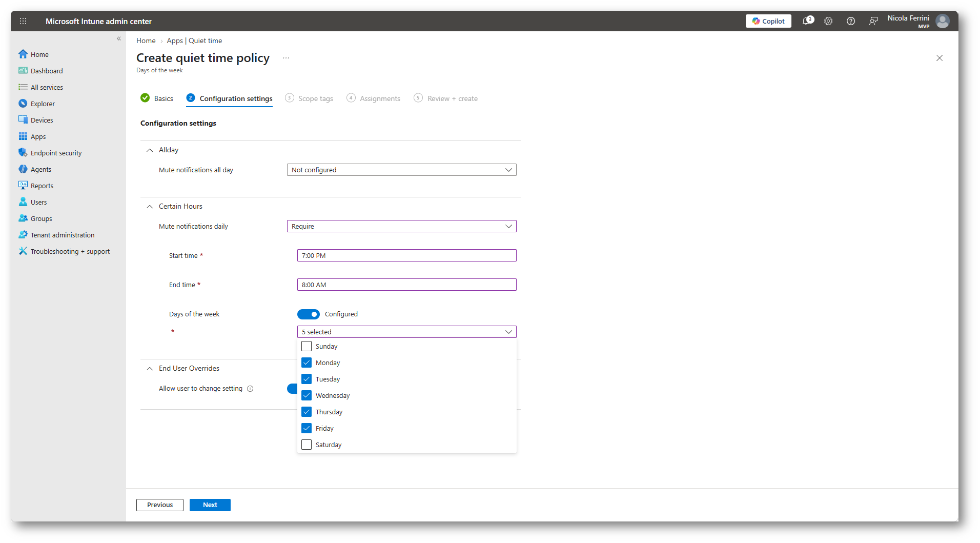
Task: Select the Configuration settings step tab
Action: [230, 98]
